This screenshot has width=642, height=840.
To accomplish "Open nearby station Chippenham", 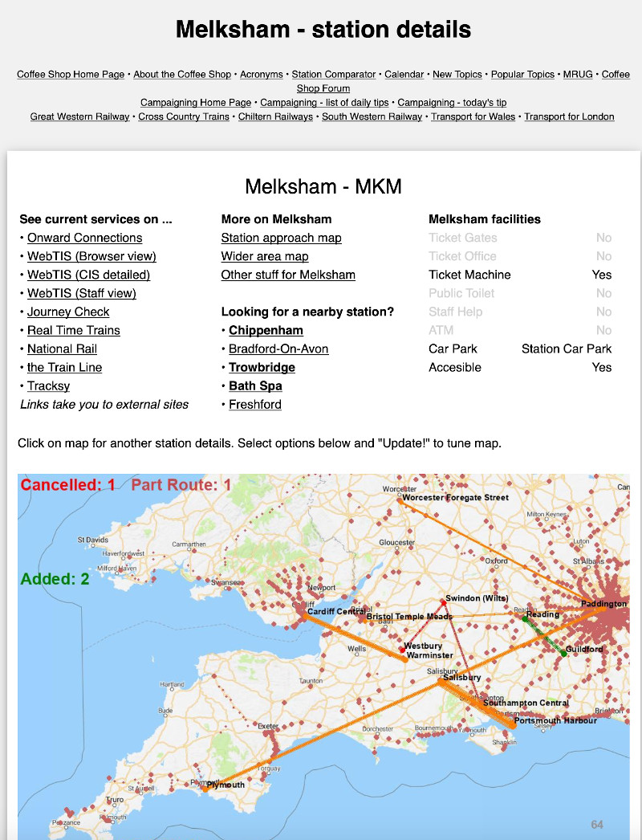I will click(266, 330).
